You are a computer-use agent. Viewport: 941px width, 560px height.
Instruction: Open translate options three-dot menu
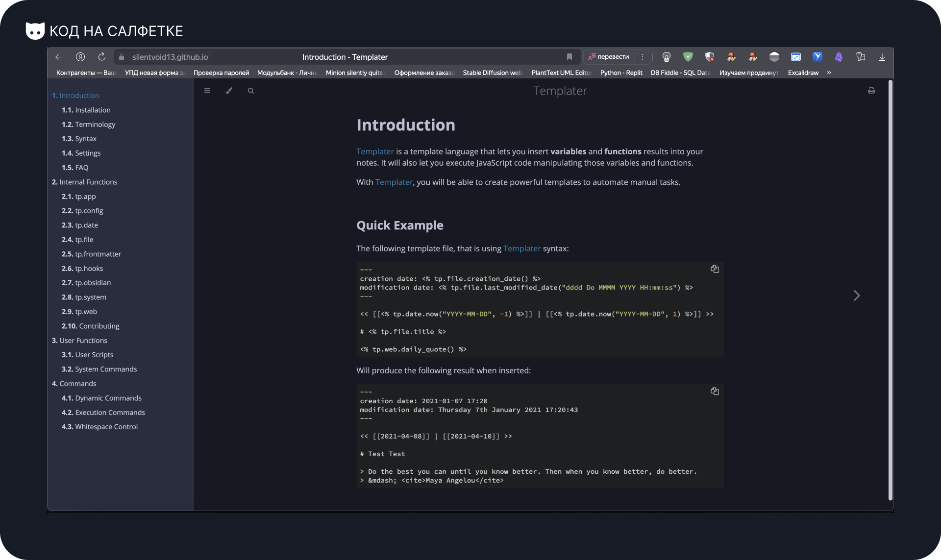[x=643, y=57]
